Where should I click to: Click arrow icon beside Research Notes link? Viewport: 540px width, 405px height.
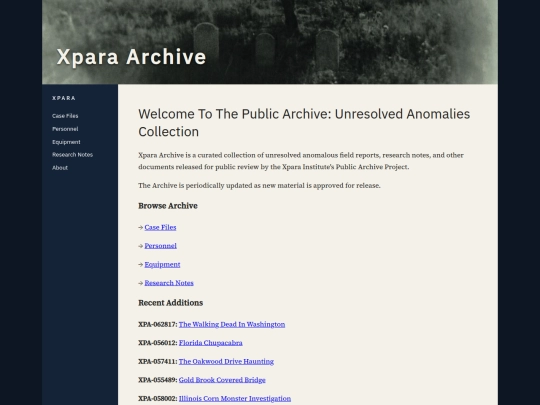[x=141, y=283]
